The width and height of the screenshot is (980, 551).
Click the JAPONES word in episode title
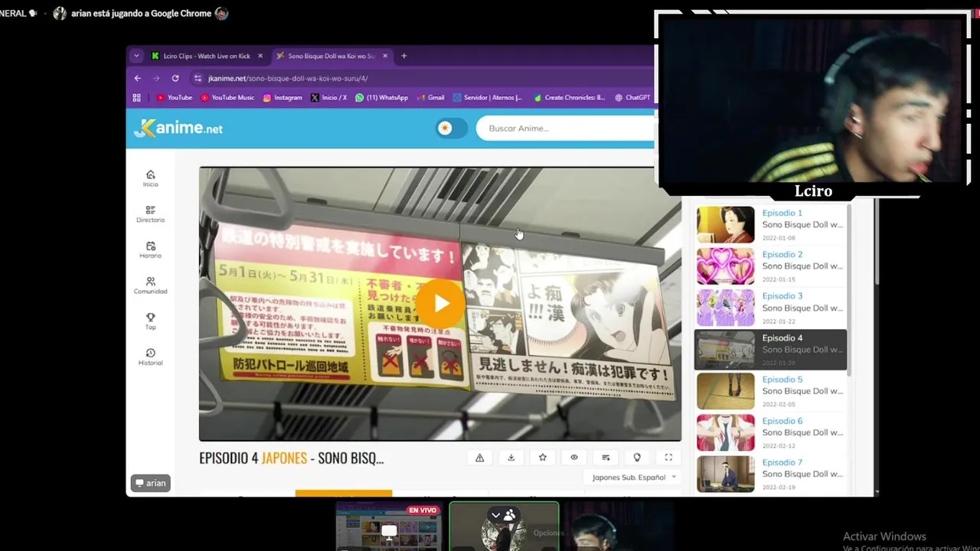click(x=284, y=458)
